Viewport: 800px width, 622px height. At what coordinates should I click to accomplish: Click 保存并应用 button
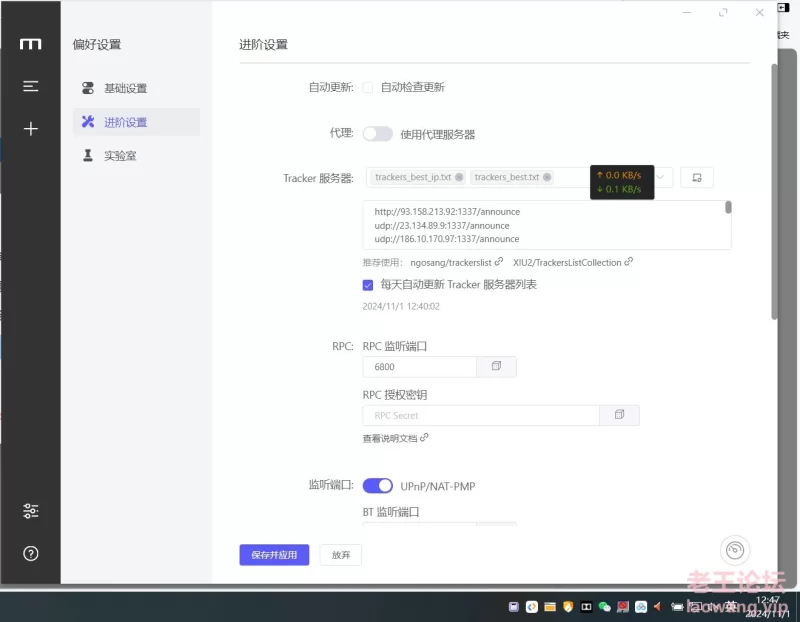(274, 555)
